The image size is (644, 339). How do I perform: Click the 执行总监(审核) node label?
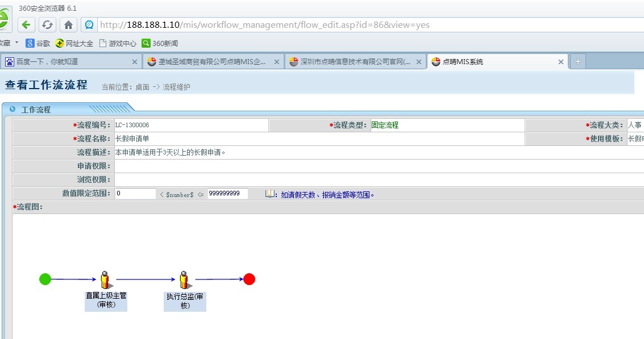pos(185,302)
